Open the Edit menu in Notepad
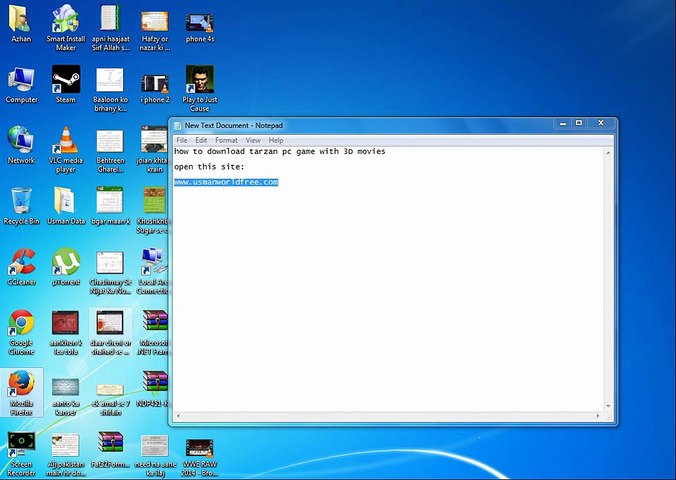 click(201, 140)
